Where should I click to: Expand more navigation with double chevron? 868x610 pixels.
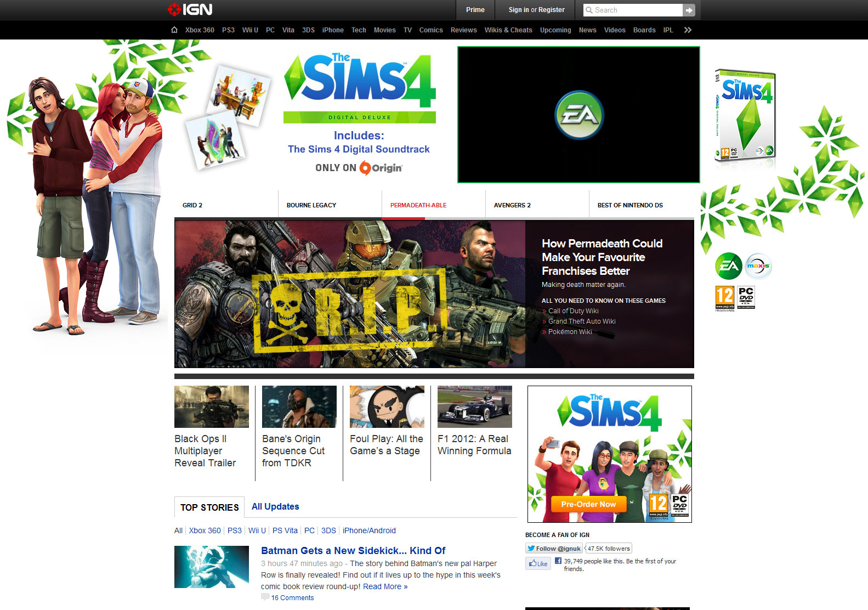tap(688, 30)
